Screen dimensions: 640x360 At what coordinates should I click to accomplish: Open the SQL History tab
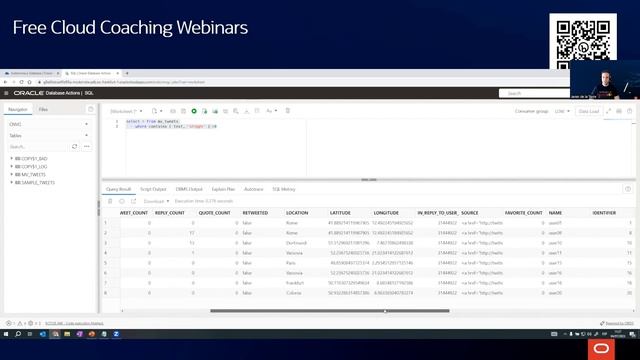point(284,189)
